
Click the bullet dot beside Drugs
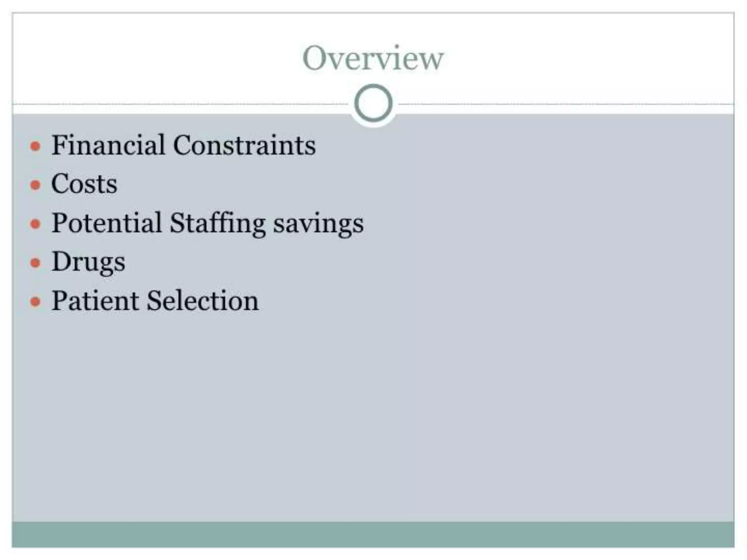click(35, 262)
